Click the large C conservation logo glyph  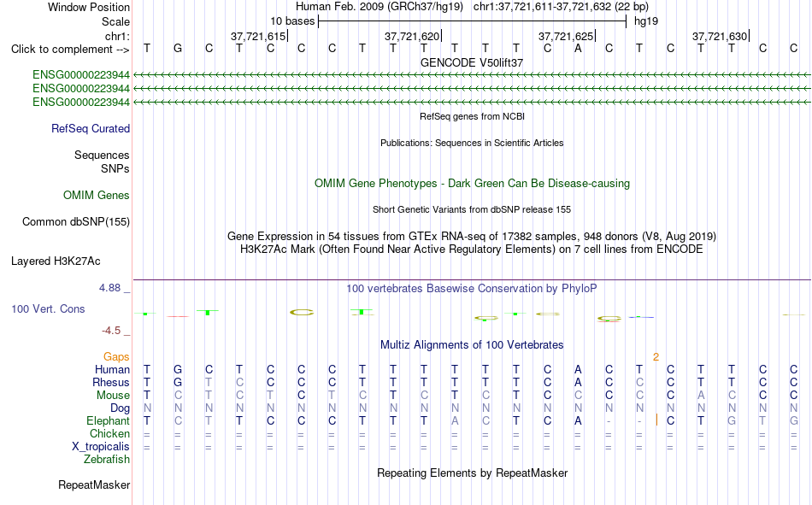click(302, 313)
